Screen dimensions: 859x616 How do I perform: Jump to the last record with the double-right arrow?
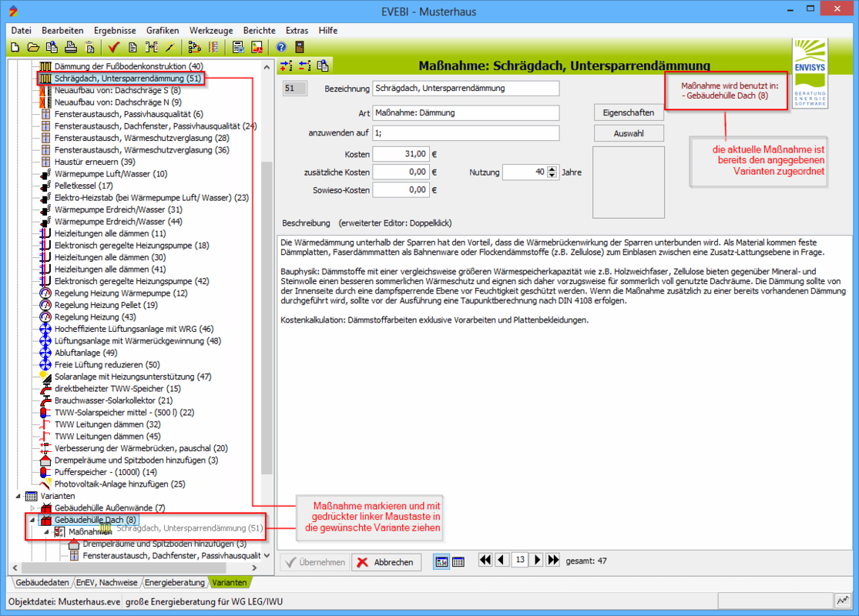pos(553,560)
